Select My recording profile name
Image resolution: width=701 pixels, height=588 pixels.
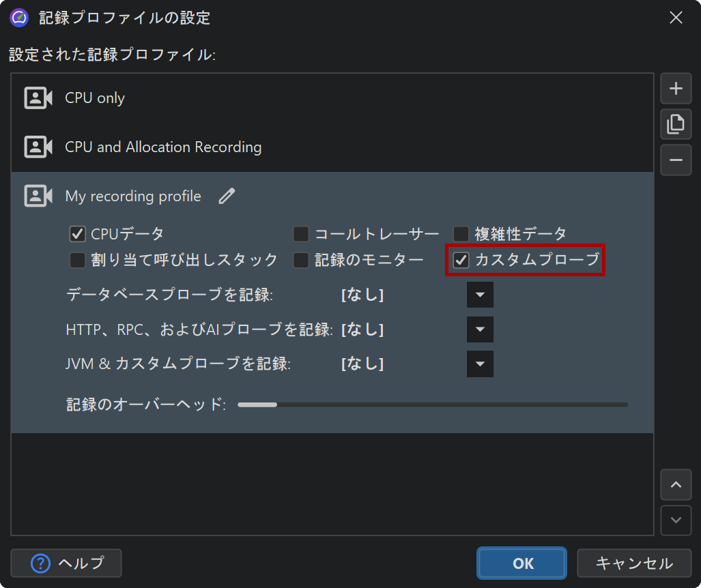133,196
